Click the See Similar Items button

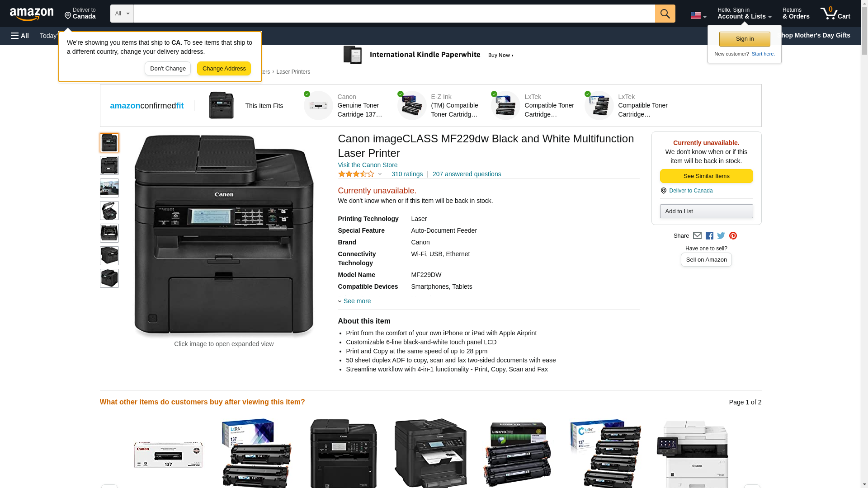[706, 176]
